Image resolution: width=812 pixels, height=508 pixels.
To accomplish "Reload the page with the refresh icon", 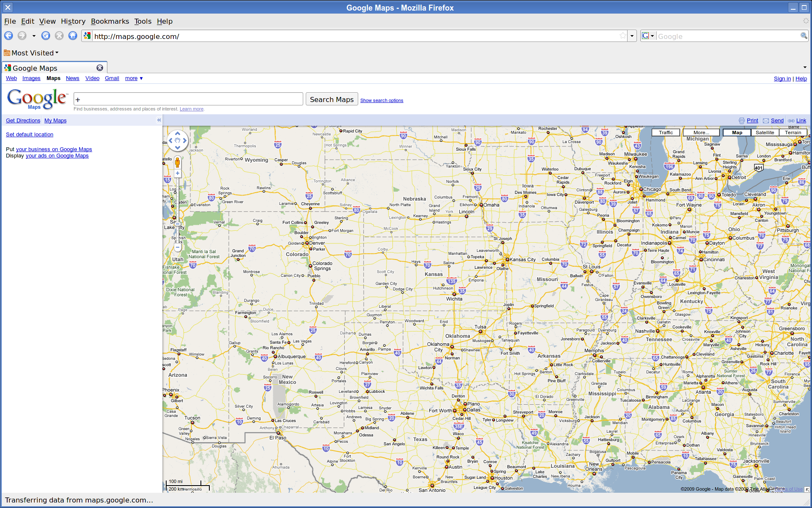I will click(x=46, y=36).
